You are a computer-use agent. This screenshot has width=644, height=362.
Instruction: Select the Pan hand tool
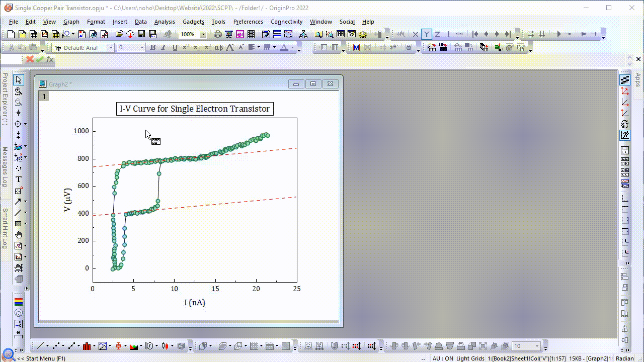(x=19, y=235)
